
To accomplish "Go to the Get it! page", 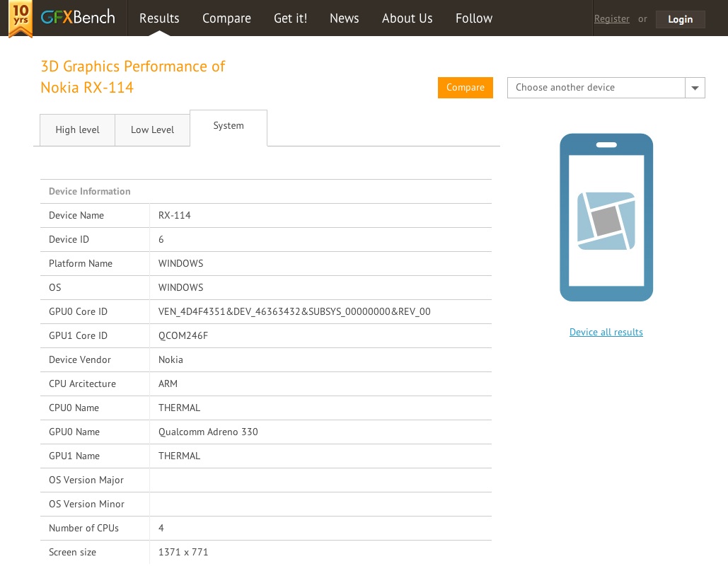I will 290,18.
